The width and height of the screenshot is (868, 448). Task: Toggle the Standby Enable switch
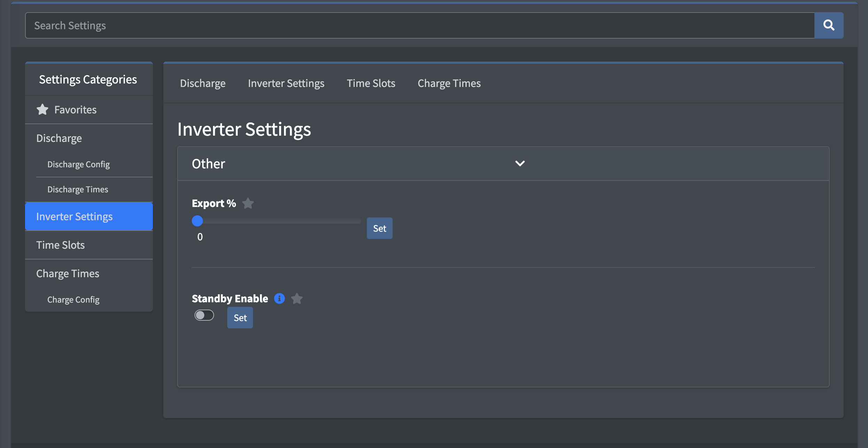click(x=204, y=315)
